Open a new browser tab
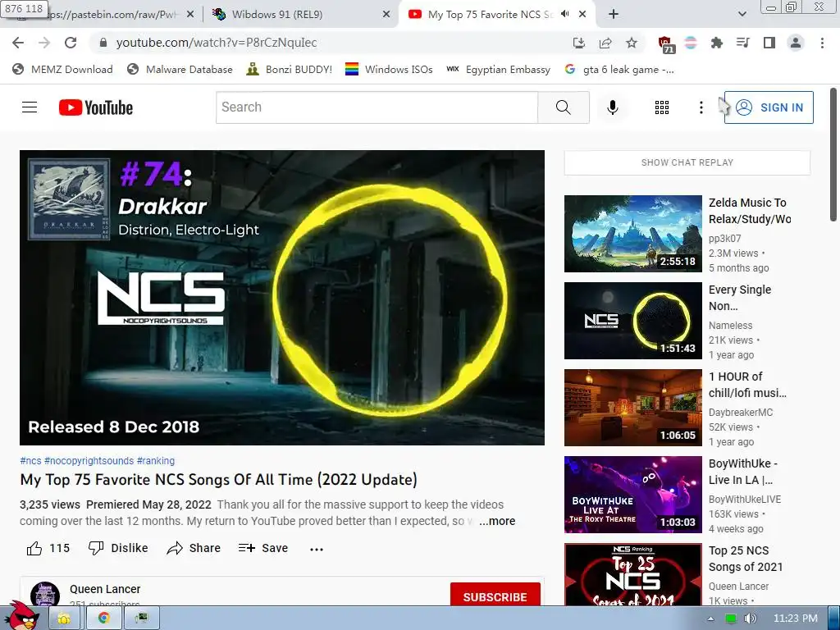Viewport: 840px width, 630px height. coord(614,15)
